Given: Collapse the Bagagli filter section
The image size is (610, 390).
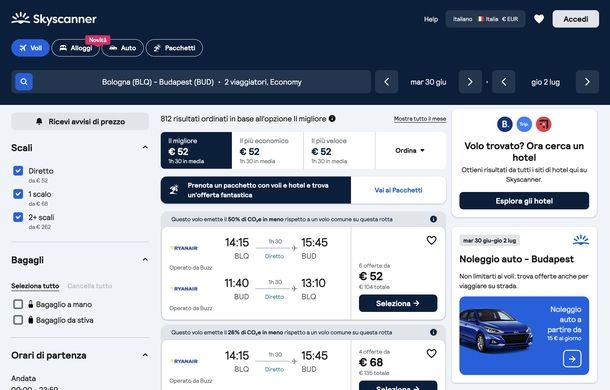Looking at the screenshot, I should click(145, 260).
